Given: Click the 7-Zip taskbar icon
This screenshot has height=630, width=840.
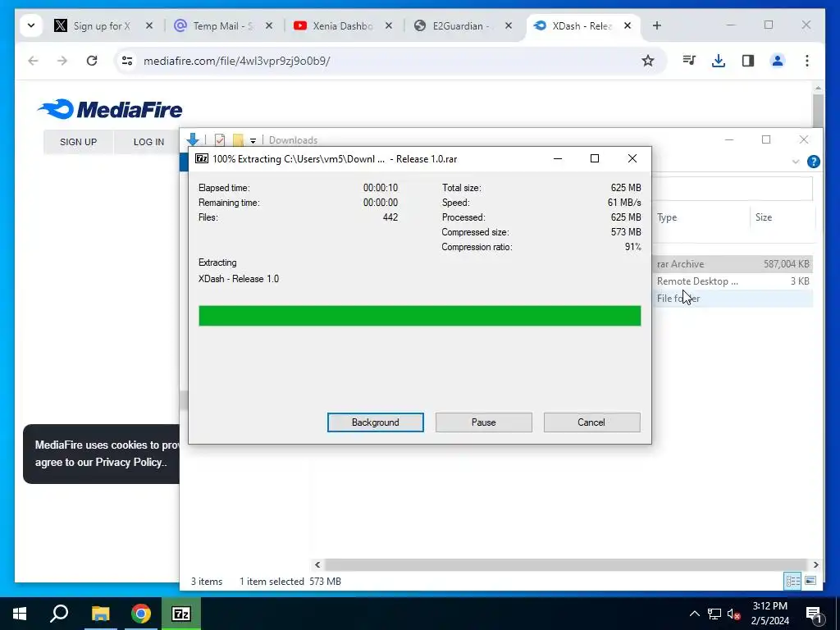Looking at the screenshot, I should point(181,614).
